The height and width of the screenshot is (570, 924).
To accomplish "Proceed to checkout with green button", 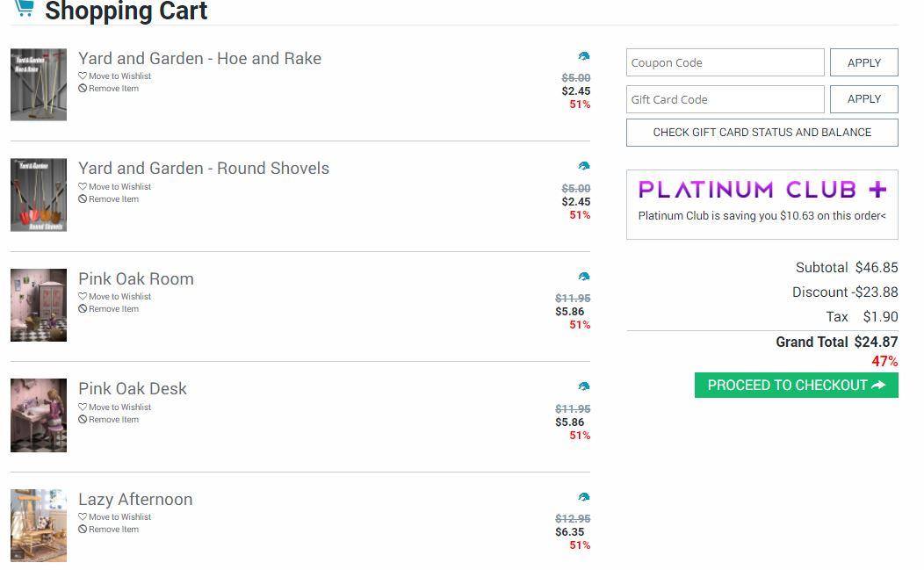I will point(796,385).
